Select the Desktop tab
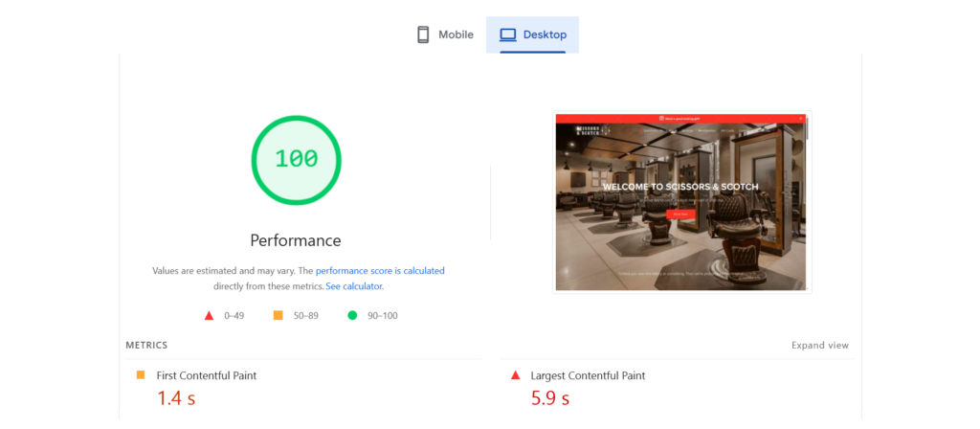This screenshot has width=980, height=429. 533,34
